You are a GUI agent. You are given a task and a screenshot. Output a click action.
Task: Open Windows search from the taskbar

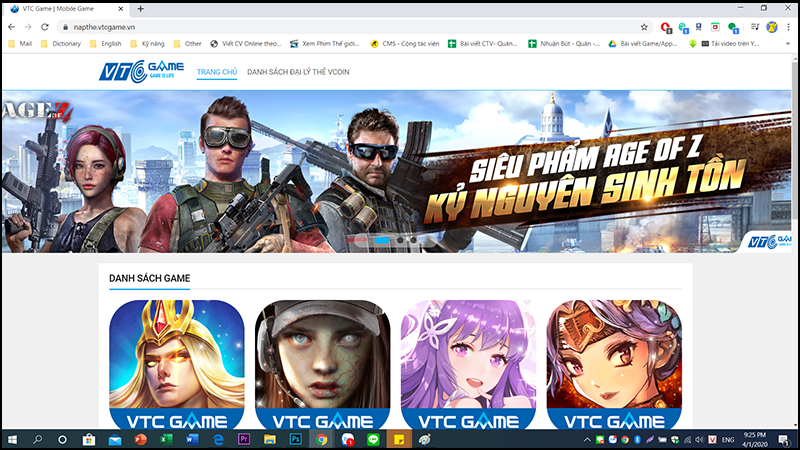(37, 439)
